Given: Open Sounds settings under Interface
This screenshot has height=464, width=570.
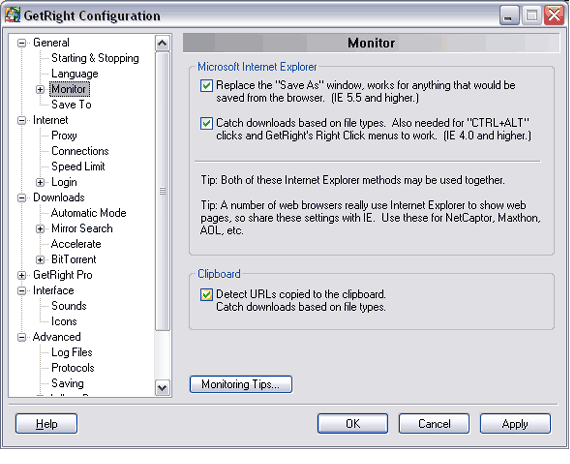Looking at the screenshot, I should click(69, 306).
